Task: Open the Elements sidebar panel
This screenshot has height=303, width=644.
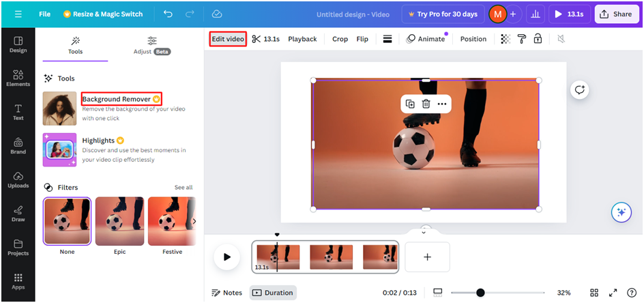Action: point(18,78)
